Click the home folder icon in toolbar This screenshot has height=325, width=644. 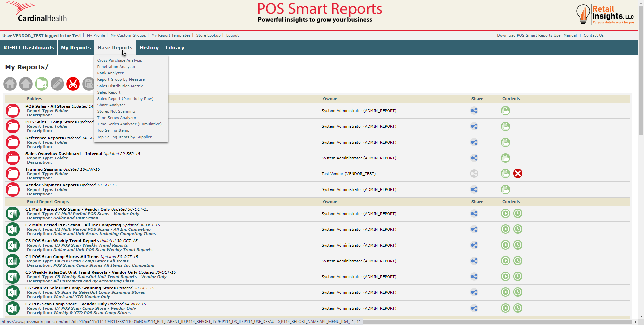tap(10, 84)
